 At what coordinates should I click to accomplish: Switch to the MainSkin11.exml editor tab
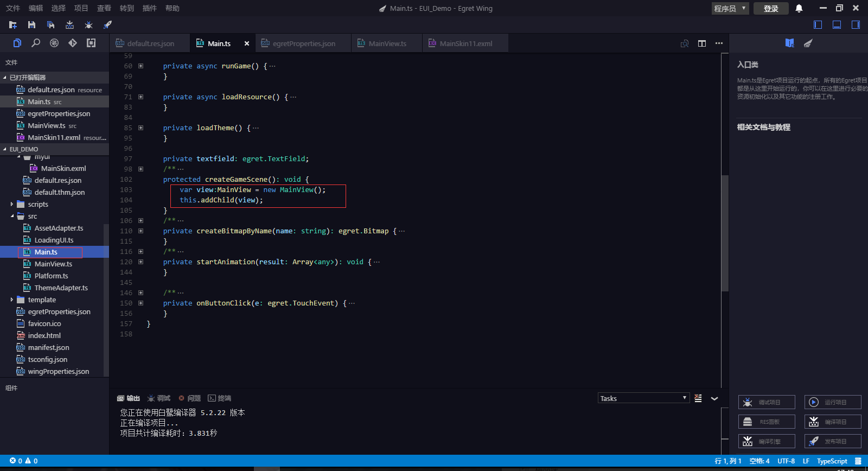click(x=465, y=43)
